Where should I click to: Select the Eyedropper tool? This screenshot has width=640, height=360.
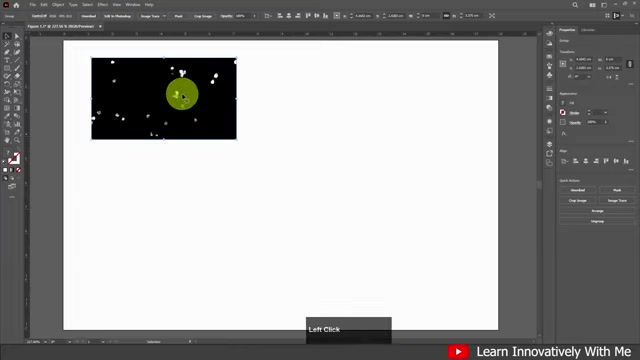(7, 116)
